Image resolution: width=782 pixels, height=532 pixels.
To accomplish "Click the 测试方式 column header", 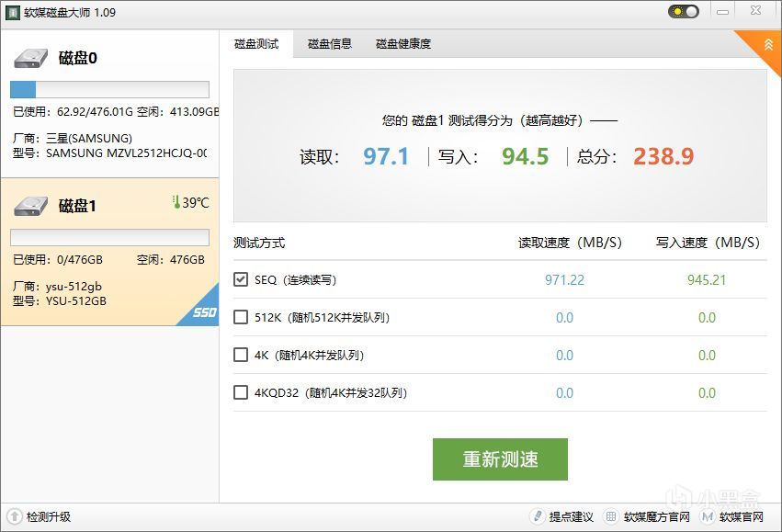I will pos(259,243).
